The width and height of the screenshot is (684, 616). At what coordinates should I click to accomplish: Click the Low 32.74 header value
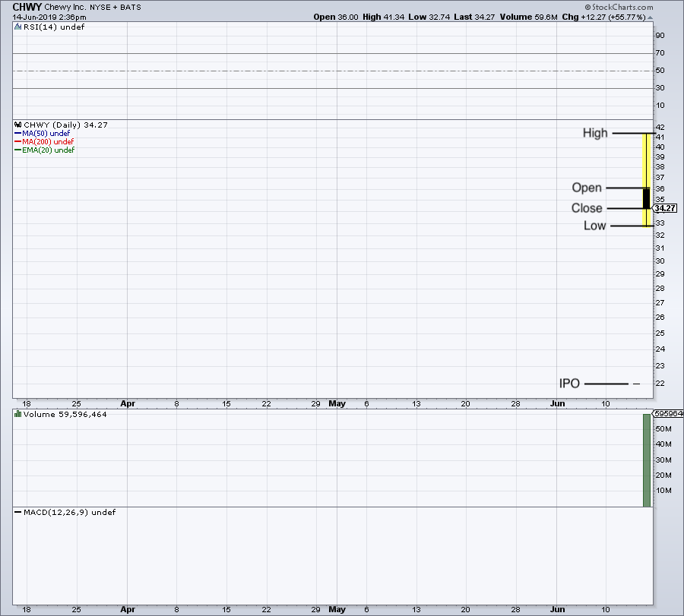[429, 17]
